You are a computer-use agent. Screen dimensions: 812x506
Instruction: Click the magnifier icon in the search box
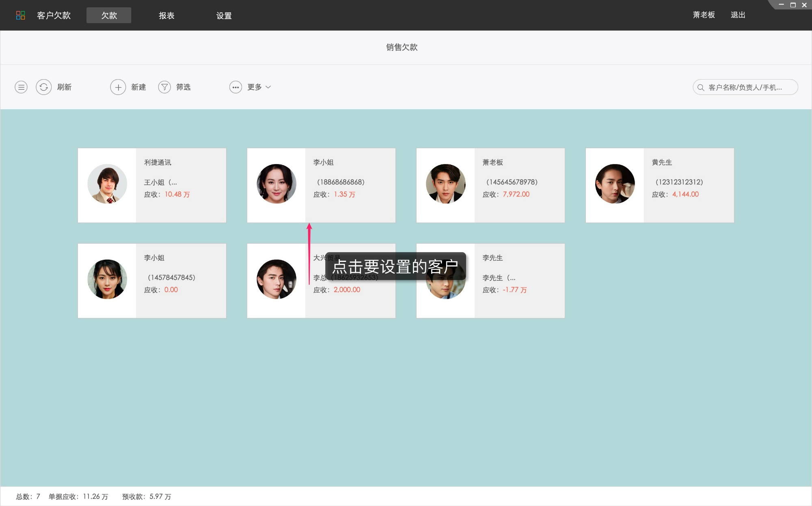pos(701,87)
